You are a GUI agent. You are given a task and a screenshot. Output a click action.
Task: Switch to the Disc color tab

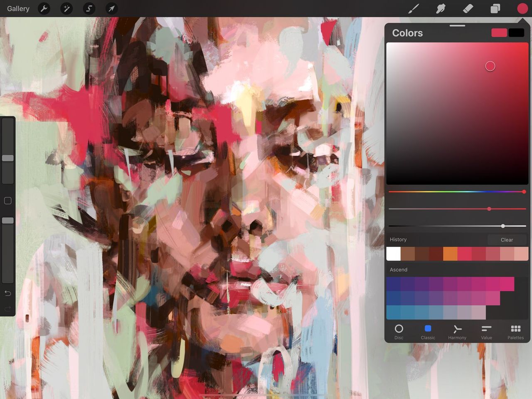tap(399, 332)
